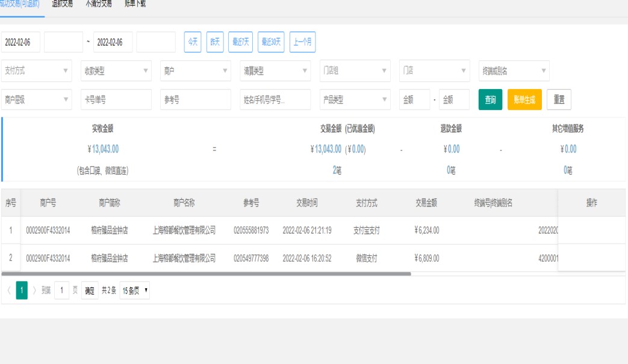Open the 收款类型 dropdown
Screen dimensions: 628x364
point(116,71)
